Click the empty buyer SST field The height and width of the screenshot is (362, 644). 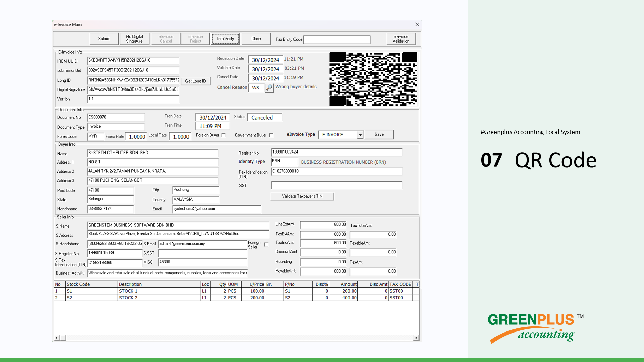(337, 185)
